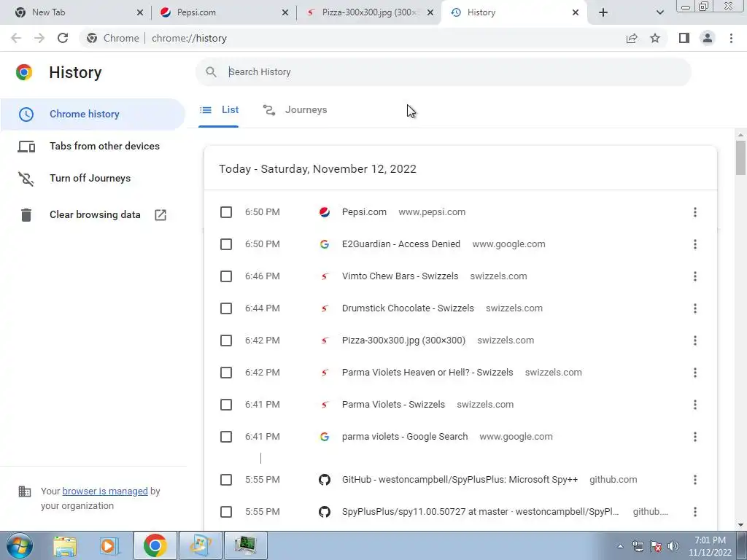Open Tabs from other devices
Screen dimensions: 747x560
(93, 146)
